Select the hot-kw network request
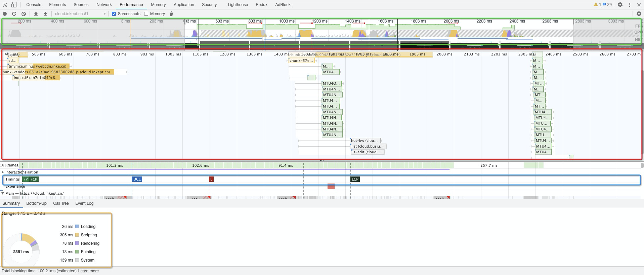 (365, 141)
